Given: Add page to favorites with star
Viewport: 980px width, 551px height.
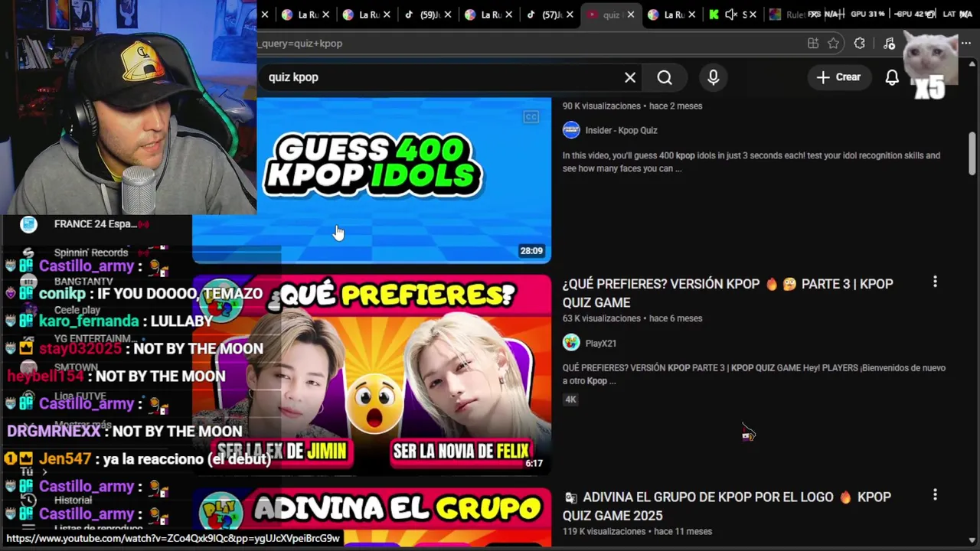Looking at the screenshot, I should point(834,44).
